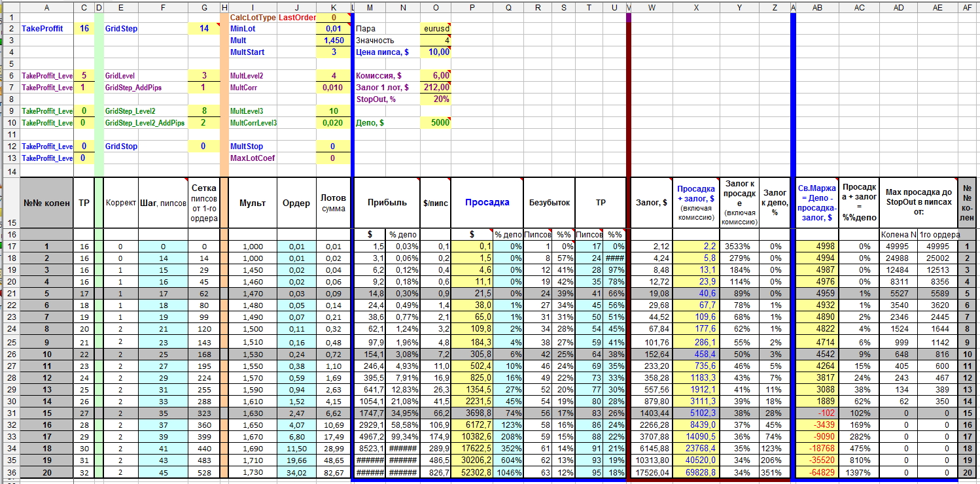
Task: Select row header 26
Action: (10, 354)
